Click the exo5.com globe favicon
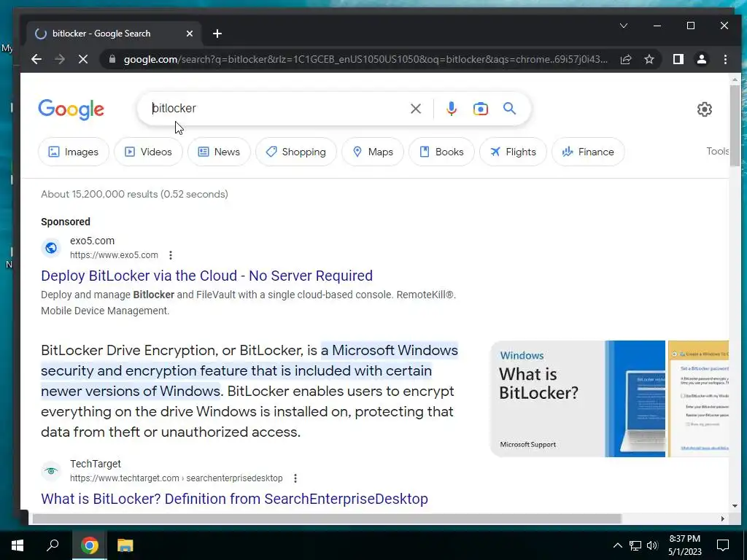This screenshot has height=560, width=747. coord(51,248)
